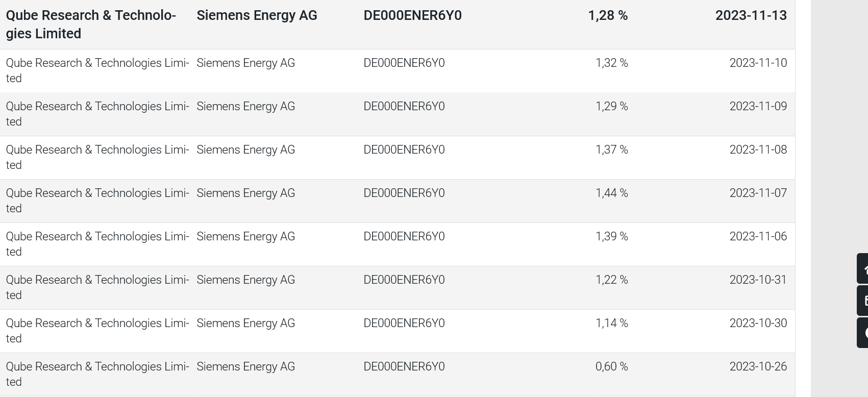The width and height of the screenshot is (868, 397).
Task: Click the bottom dark side button below envelope
Action: point(863,333)
